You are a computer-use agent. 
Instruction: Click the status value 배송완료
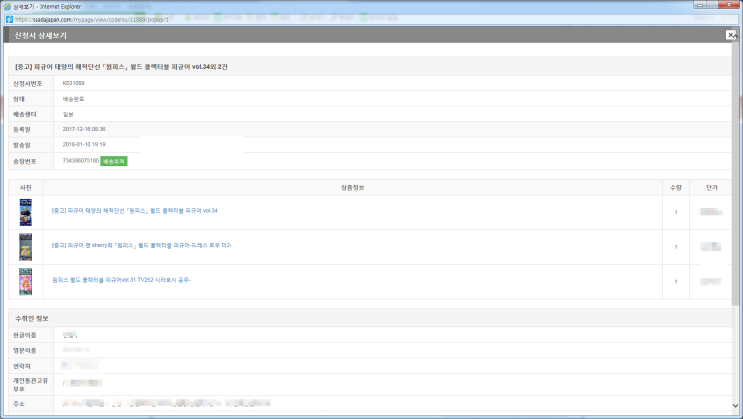pyautogui.click(x=73, y=99)
